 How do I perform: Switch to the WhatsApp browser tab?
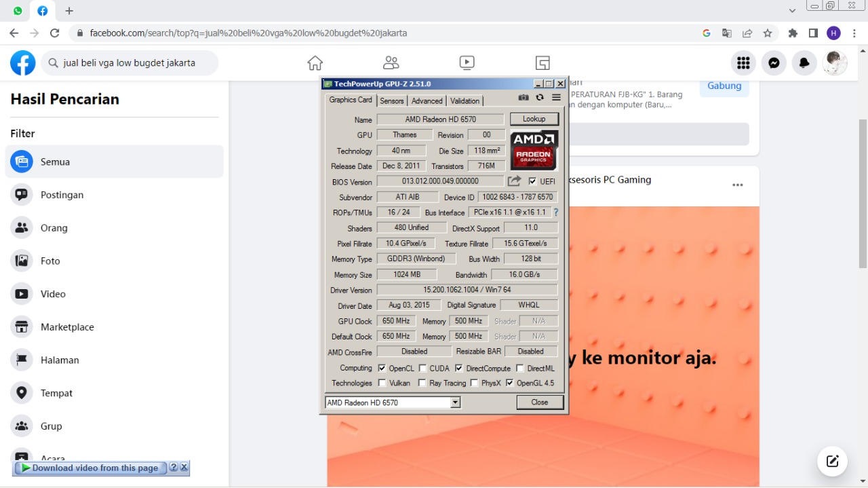(x=18, y=11)
